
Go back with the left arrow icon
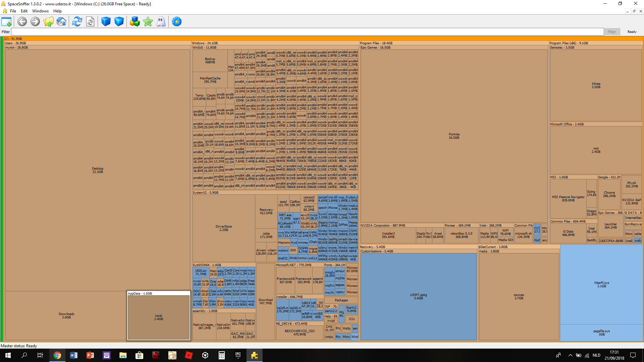coord(22,22)
